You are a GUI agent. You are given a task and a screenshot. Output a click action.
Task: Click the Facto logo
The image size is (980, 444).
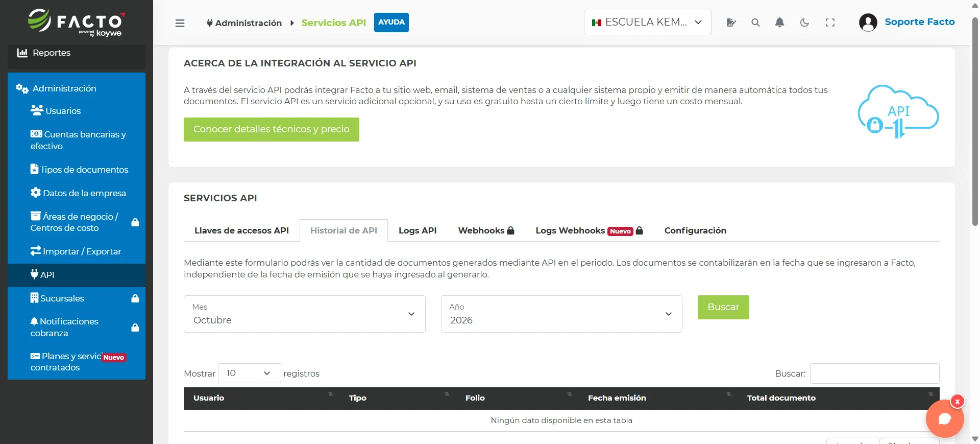click(x=76, y=23)
